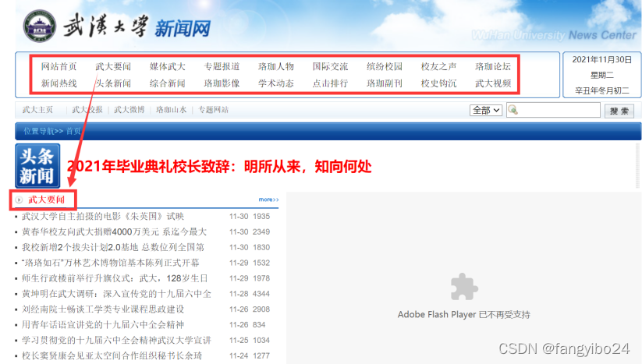Open 珞珈论坛 menu item
Screen dimensions: 642x364
pyautogui.click(x=493, y=67)
